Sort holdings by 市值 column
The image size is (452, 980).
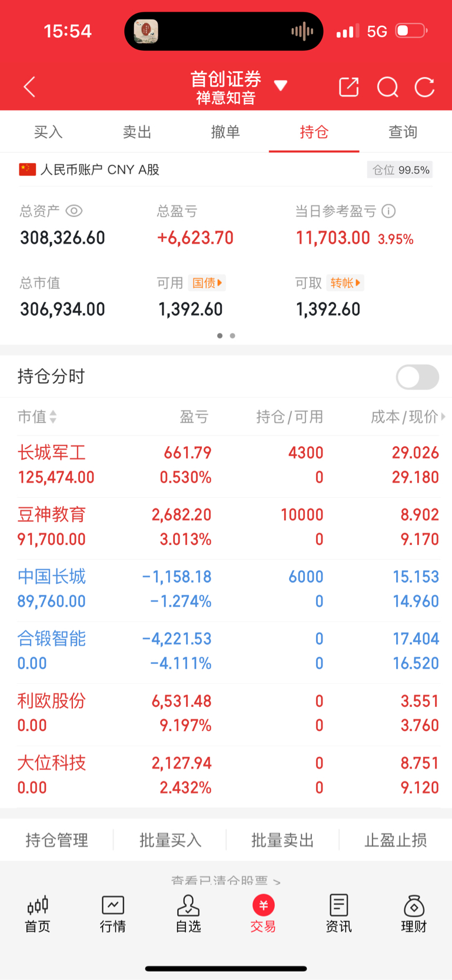(x=37, y=417)
